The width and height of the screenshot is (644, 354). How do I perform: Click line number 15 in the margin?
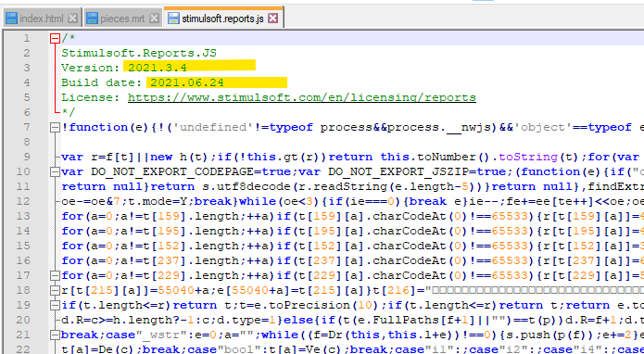click(x=23, y=246)
